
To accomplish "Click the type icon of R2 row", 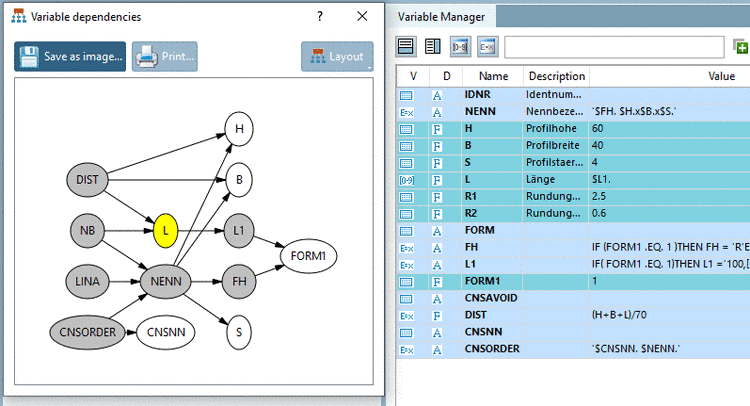I will (406, 214).
